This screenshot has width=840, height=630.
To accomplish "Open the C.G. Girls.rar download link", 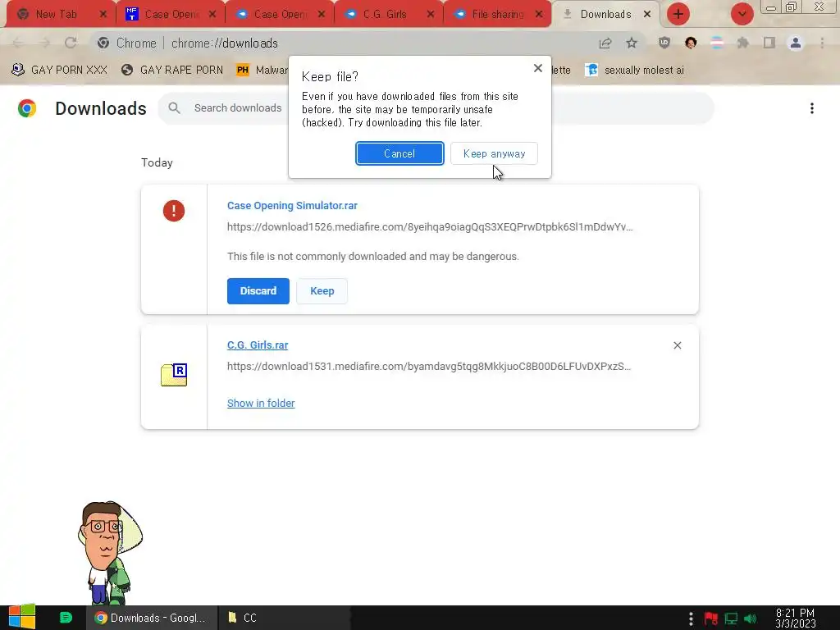I will point(258,345).
